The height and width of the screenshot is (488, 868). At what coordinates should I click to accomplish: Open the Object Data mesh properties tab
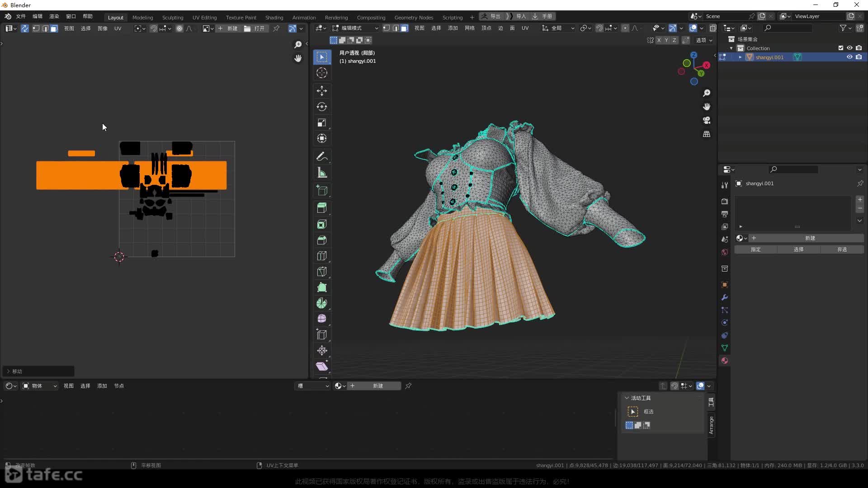725,348
